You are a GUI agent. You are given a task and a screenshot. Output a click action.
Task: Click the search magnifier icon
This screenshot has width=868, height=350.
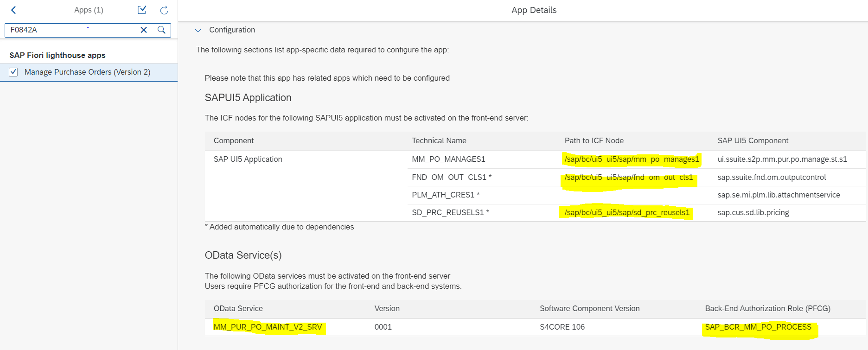[160, 30]
